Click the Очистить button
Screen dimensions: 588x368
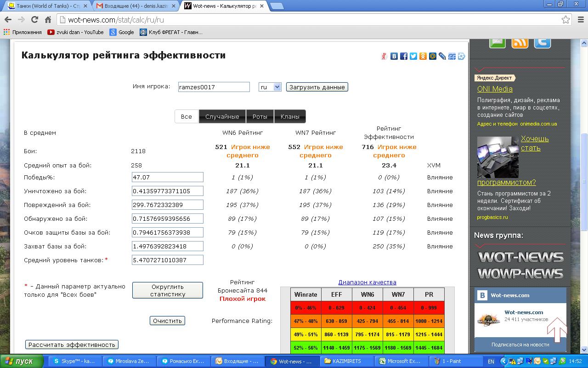coord(167,321)
